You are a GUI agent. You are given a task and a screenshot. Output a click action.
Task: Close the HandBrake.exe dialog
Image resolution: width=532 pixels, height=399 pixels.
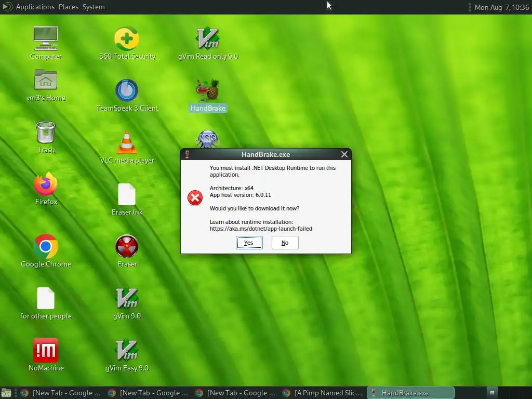point(344,154)
